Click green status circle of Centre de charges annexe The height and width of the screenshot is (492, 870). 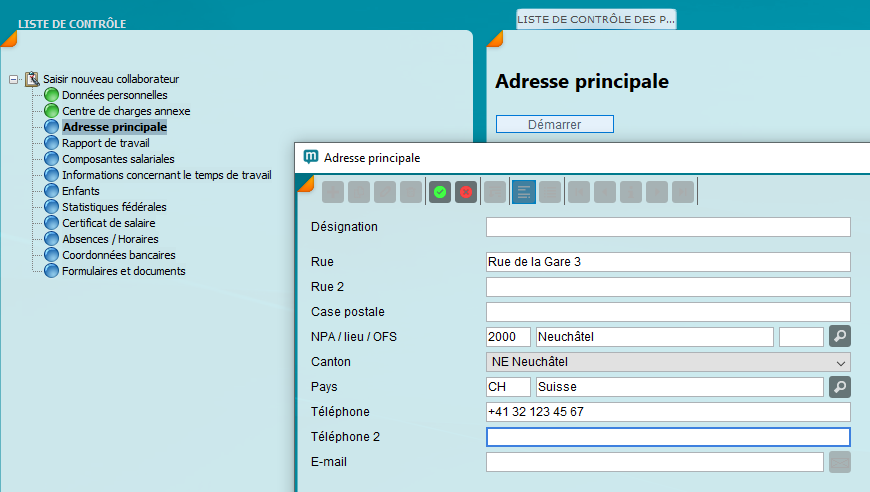[x=51, y=110]
